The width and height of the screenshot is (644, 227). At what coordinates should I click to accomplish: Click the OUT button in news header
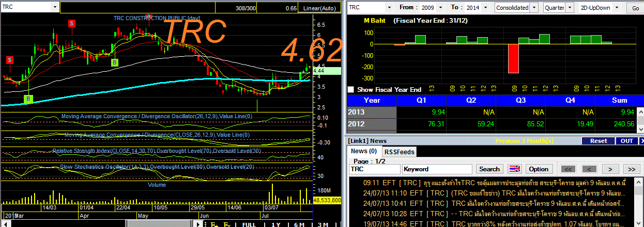tap(627, 141)
